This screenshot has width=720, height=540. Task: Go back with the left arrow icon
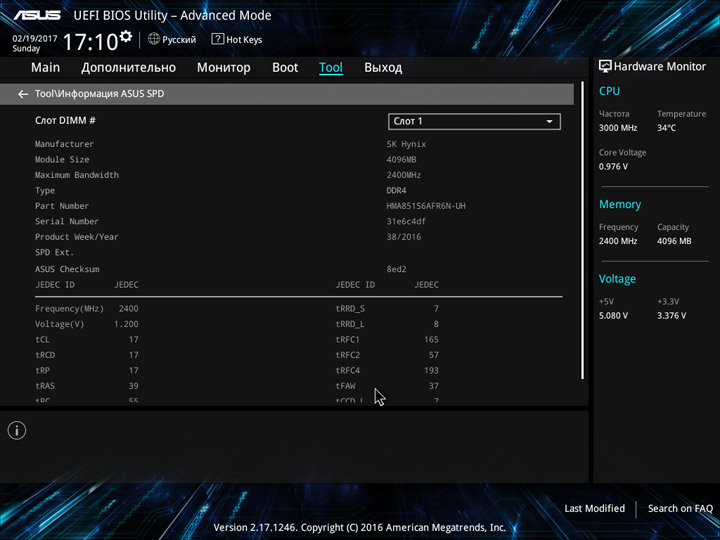(x=23, y=94)
